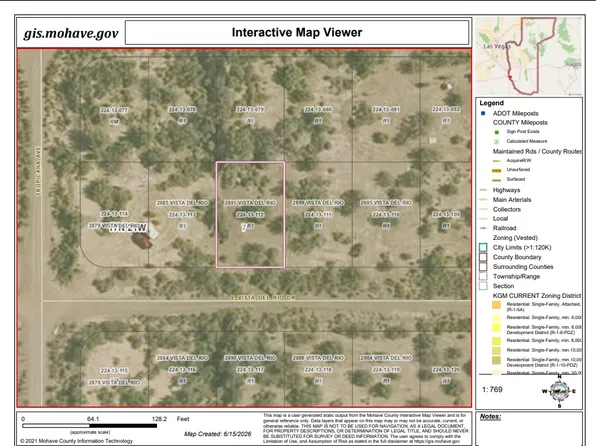The width and height of the screenshot is (596, 446).
Task: Click the Mohave County overview map thumbnail
Action: click(529, 56)
